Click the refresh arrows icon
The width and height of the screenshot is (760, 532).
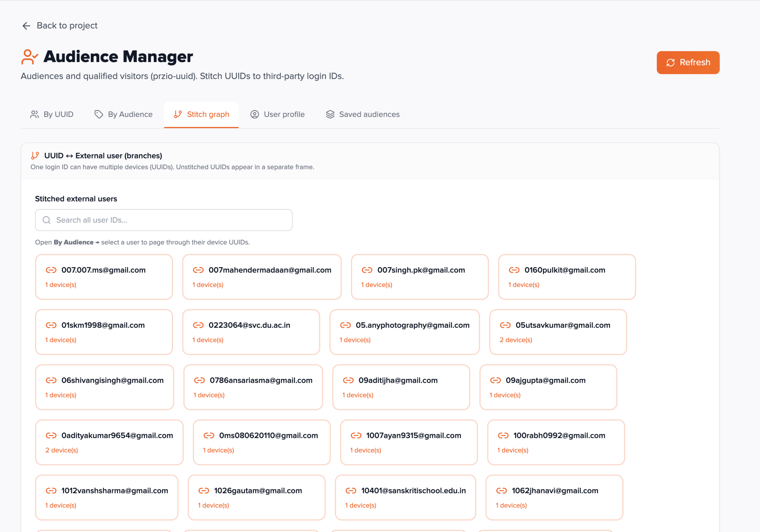670,63
